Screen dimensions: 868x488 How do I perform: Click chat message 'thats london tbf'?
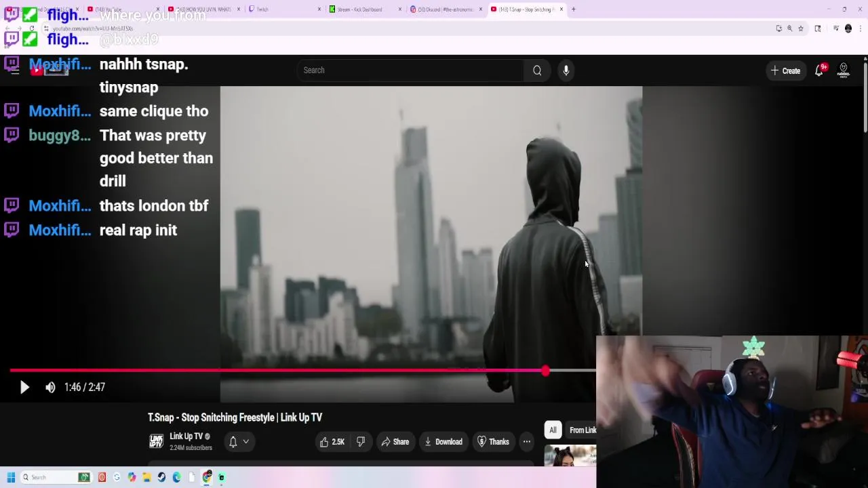(154, 206)
